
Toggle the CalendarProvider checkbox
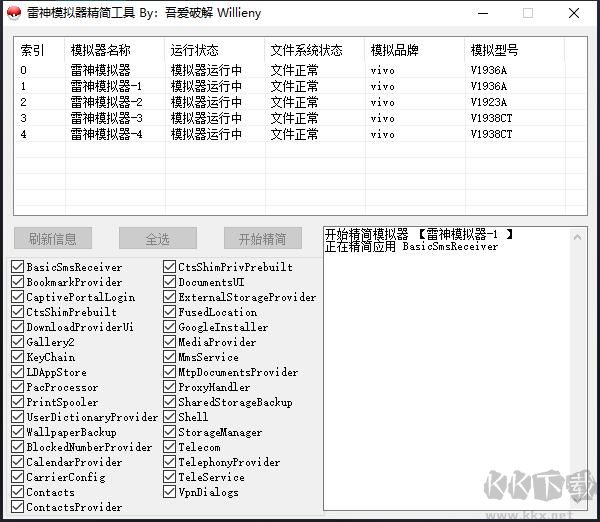click(x=17, y=462)
